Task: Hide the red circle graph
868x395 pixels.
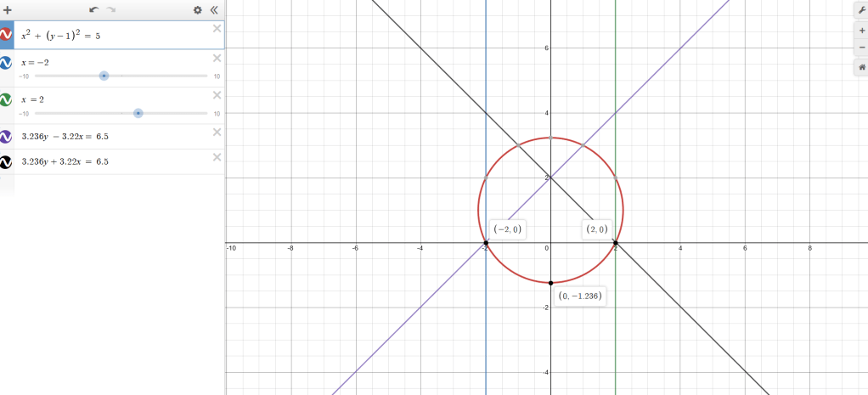Action: coord(7,34)
